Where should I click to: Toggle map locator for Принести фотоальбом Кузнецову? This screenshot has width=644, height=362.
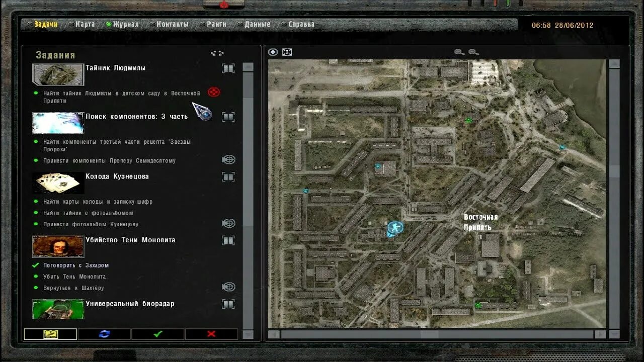[x=229, y=223]
